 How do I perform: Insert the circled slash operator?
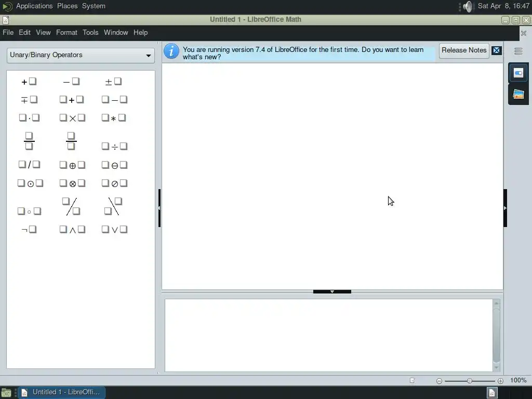click(114, 183)
